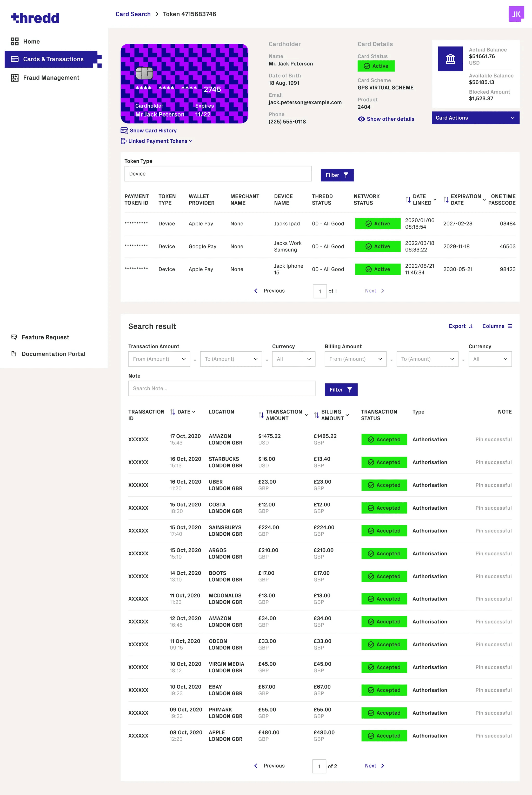Click the JK user avatar
Image resolution: width=532 pixels, height=795 pixels.
point(516,14)
